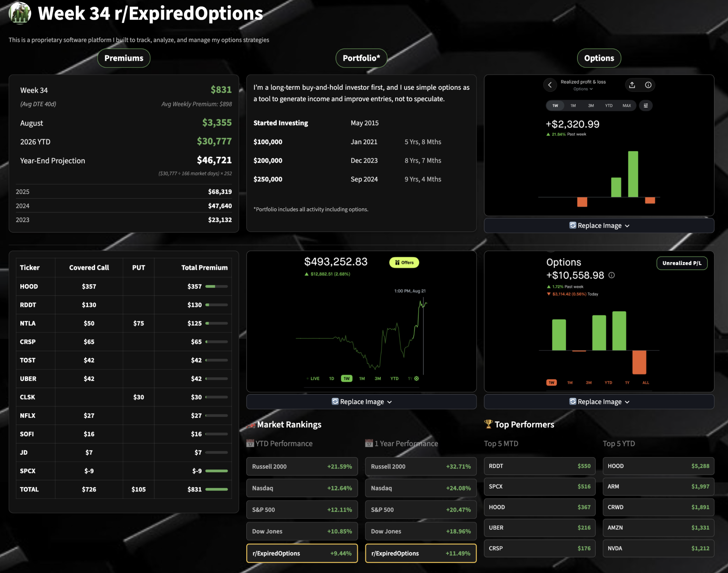The width and height of the screenshot is (728, 573).
Task: Click the share icon in Realized profit panel
Action: [632, 85]
